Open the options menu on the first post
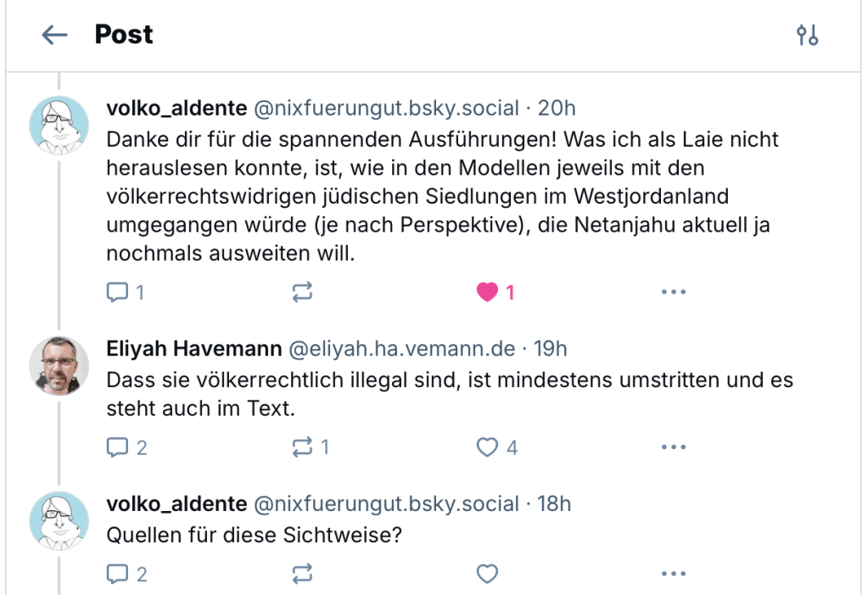 pos(673,291)
